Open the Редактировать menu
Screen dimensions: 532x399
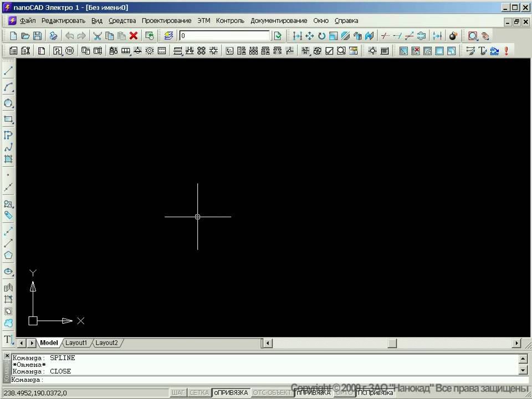[63, 21]
